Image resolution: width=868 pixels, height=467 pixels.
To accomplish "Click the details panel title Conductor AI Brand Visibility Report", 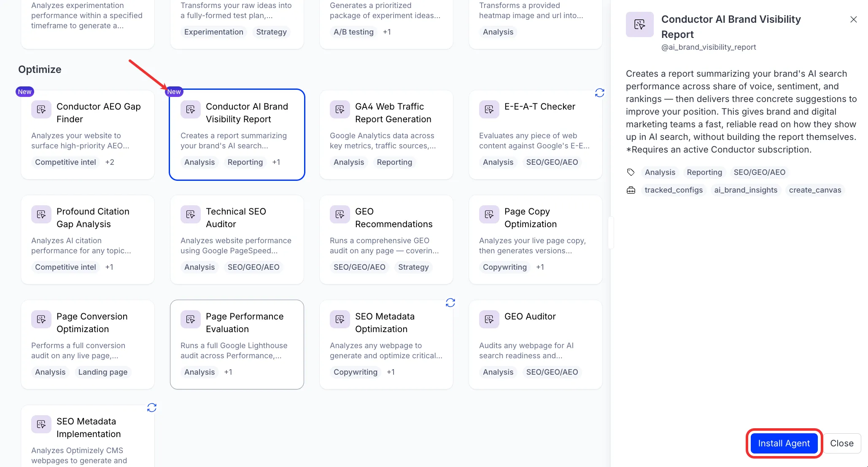I will pyautogui.click(x=731, y=27).
